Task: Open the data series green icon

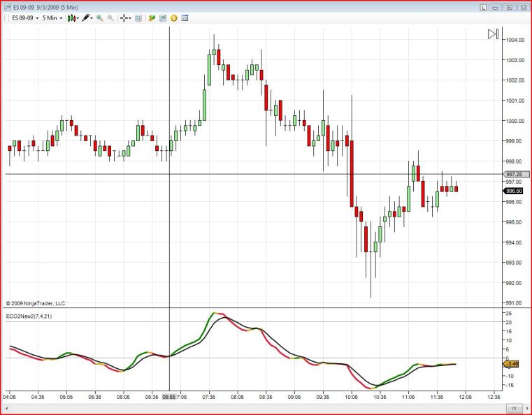Action: pyautogui.click(x=152, y=18)
